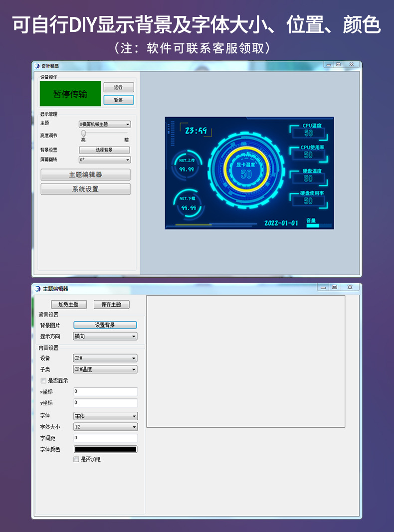
Task: Open the 显示方向 orientation dropdown
Action: coord(105,336)
